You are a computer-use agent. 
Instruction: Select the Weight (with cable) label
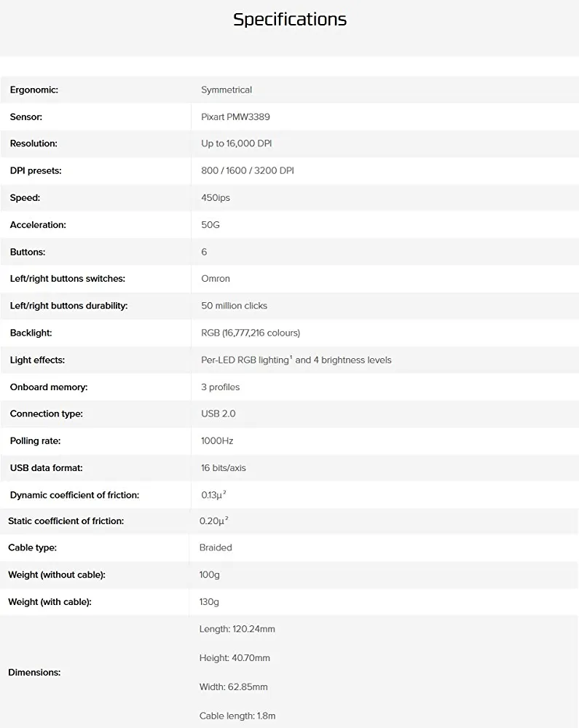tap(50, 602)
